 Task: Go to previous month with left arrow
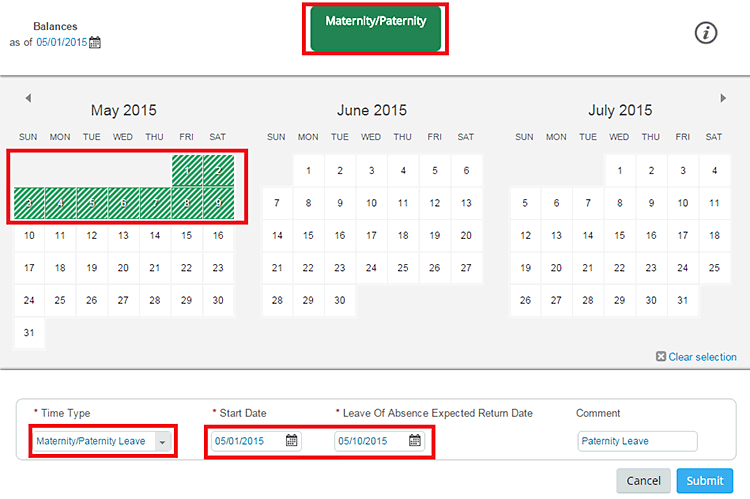click(x=28, y=98)
